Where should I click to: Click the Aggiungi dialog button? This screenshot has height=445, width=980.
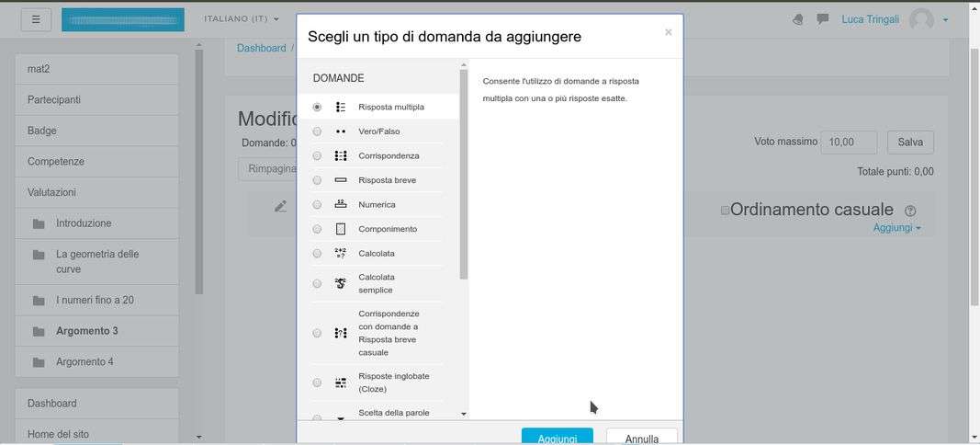tap(558, 436)
